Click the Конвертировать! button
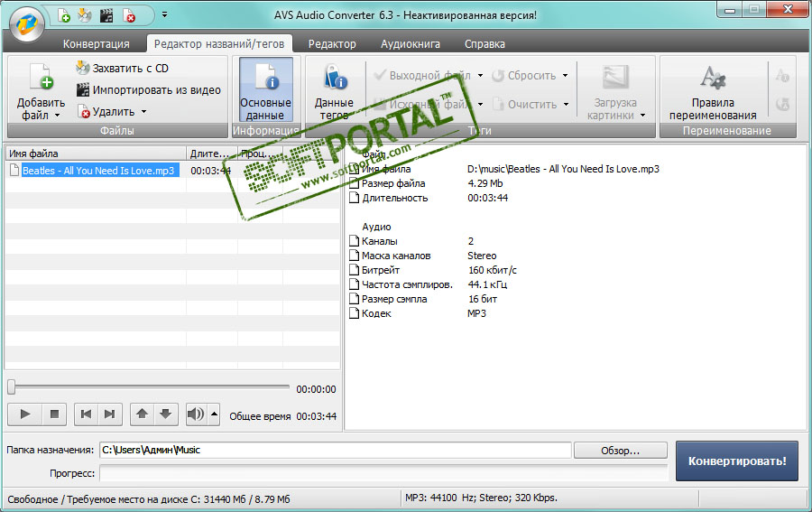 pos(737,461)
